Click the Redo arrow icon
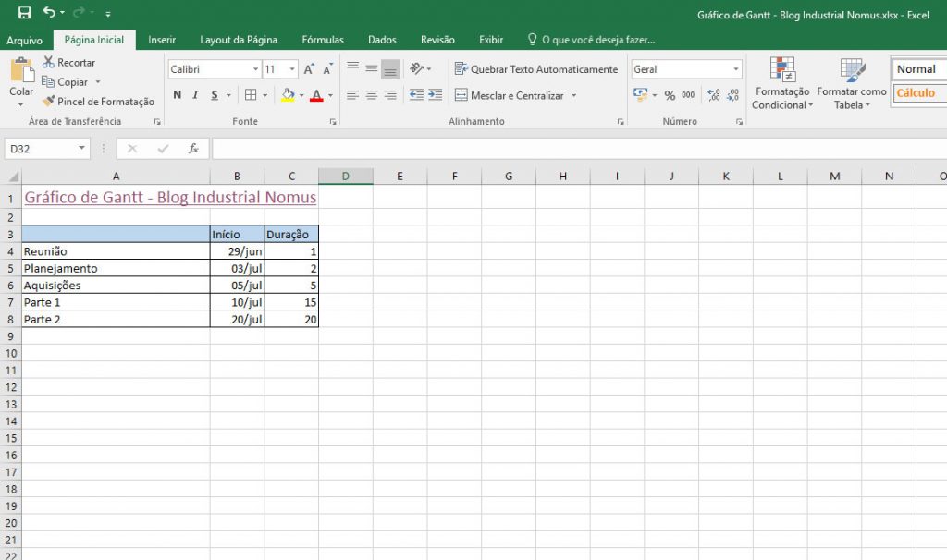 80,12
